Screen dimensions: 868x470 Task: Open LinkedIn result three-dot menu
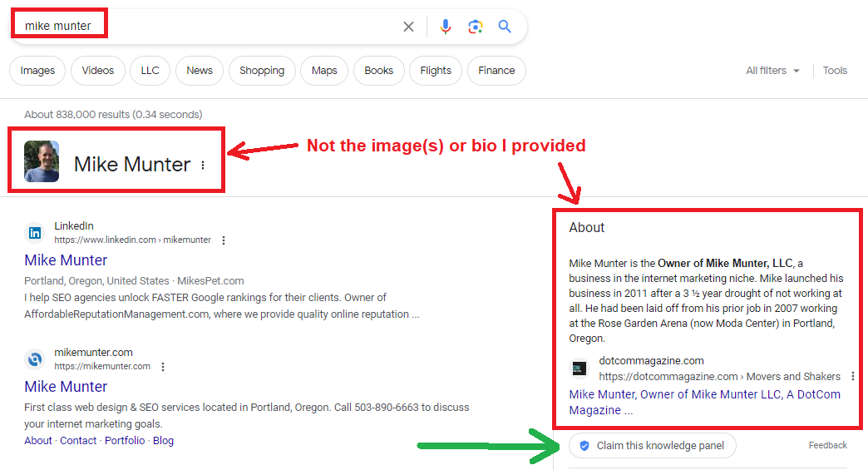(224, 240)
